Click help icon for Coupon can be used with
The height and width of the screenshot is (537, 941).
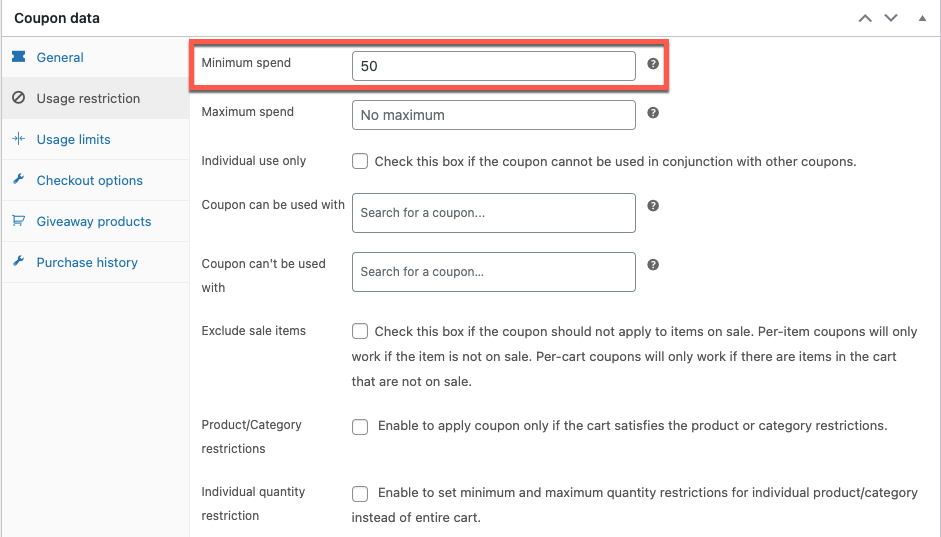point(653,206)
